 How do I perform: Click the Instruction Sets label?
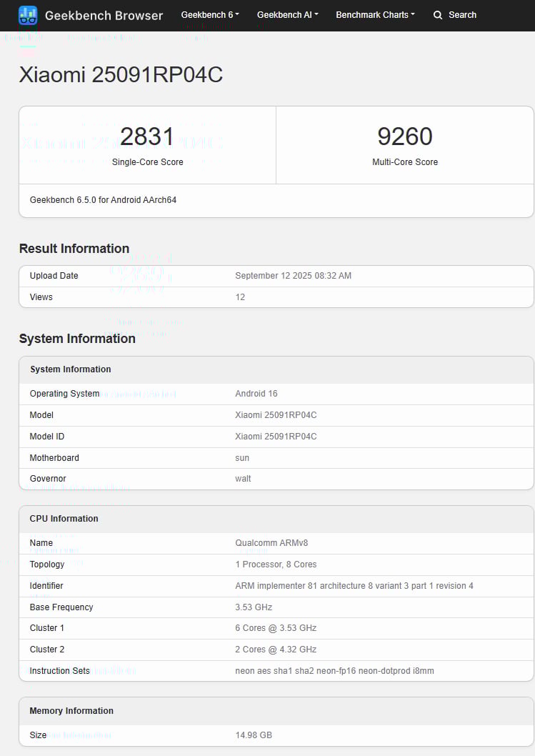pos(60,671)
